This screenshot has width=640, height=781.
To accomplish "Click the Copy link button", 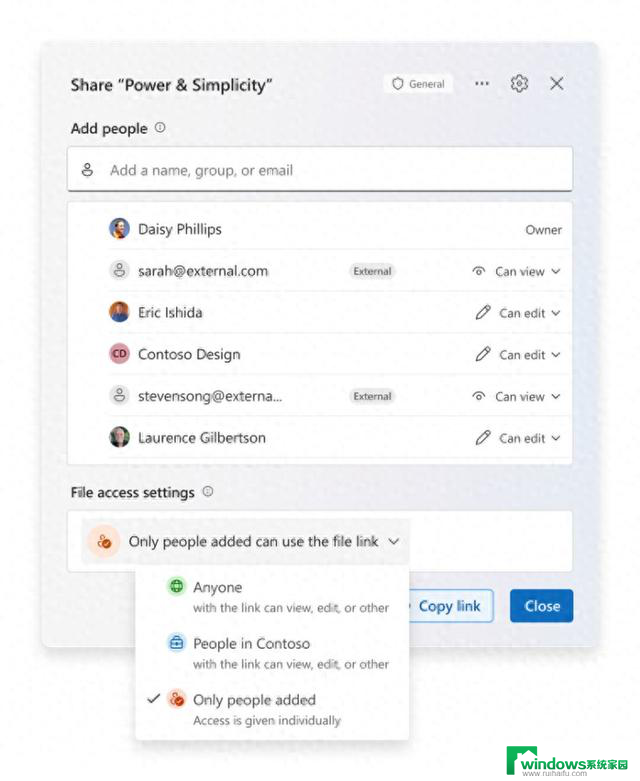I will tap(450, 606).
